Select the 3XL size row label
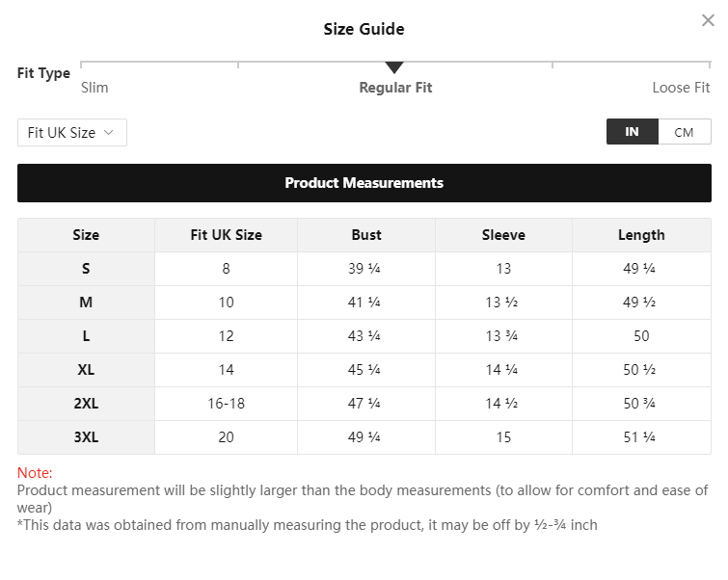Viewport: 728px width, 580px height. pyautogui.click(x=86, y=437)
